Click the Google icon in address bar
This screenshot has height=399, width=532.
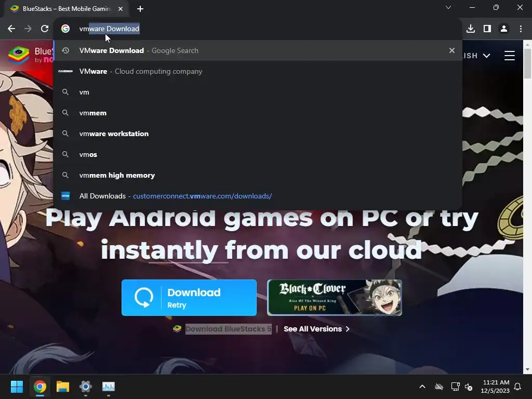(x=65, y=29)
